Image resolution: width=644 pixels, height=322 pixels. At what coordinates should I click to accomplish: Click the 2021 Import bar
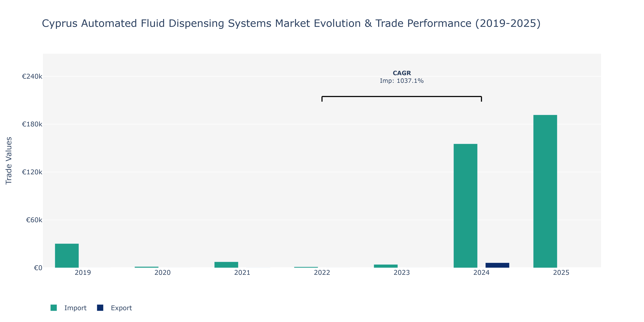click(x=226, y=265)
